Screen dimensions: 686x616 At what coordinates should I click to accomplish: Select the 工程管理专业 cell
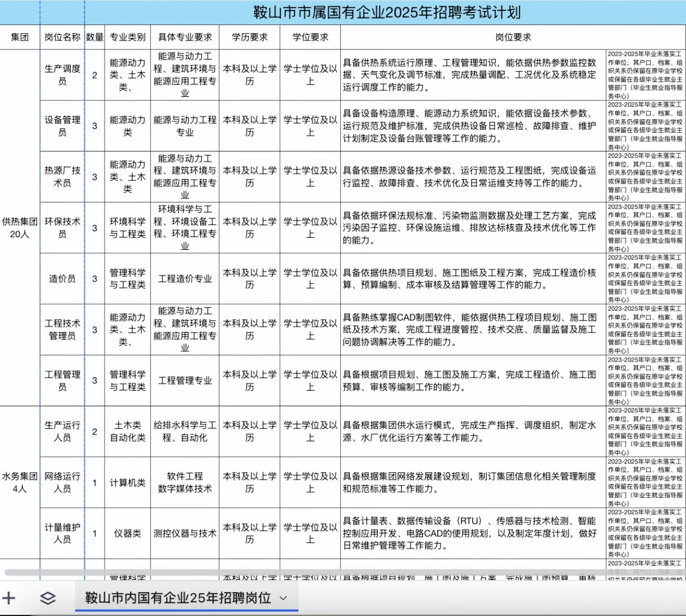pyautogui.click(x=185, y=380)
